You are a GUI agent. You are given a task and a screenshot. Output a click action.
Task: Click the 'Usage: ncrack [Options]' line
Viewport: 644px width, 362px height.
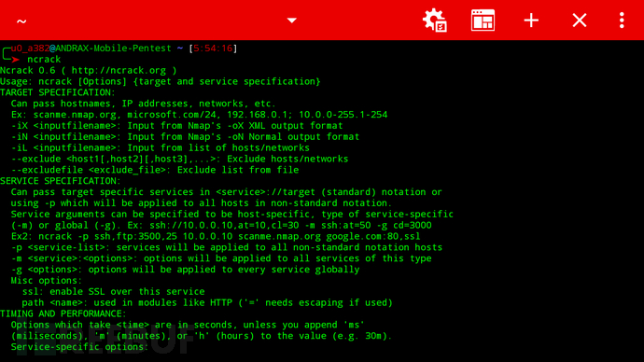pyautogui.click(x=161, y=81)
